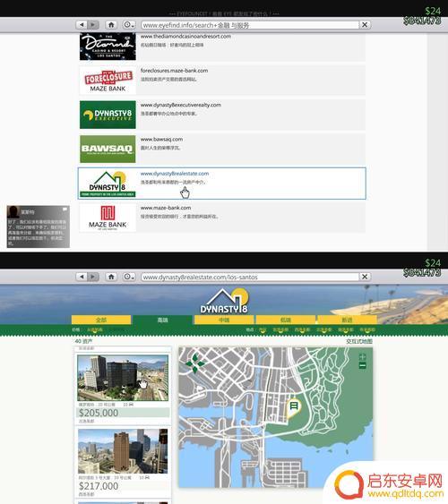This screenshot has width=448, height=504.
Task: Click the green compass rose on the map
Action: pyautogui.click(x=194, y=363)
